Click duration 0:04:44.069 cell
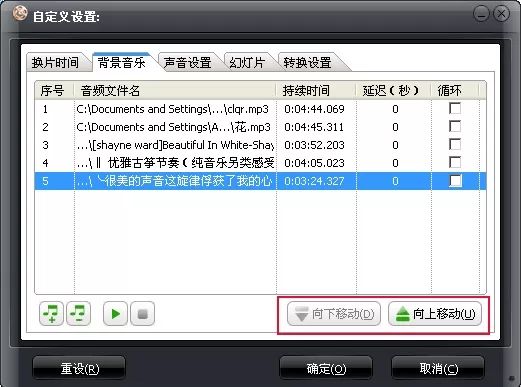 click(x=314, y=109)
